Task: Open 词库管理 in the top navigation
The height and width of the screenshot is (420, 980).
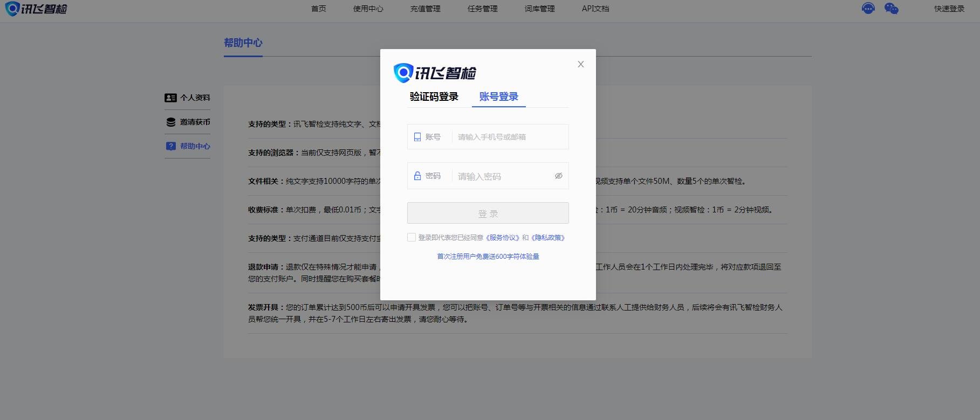Action: (540, 9)
